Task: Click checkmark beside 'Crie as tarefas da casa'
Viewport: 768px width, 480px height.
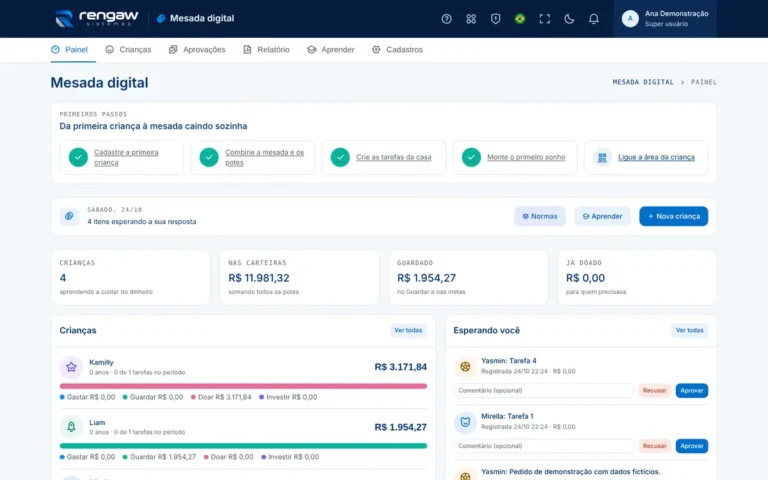Action: [x=340, y=157]
